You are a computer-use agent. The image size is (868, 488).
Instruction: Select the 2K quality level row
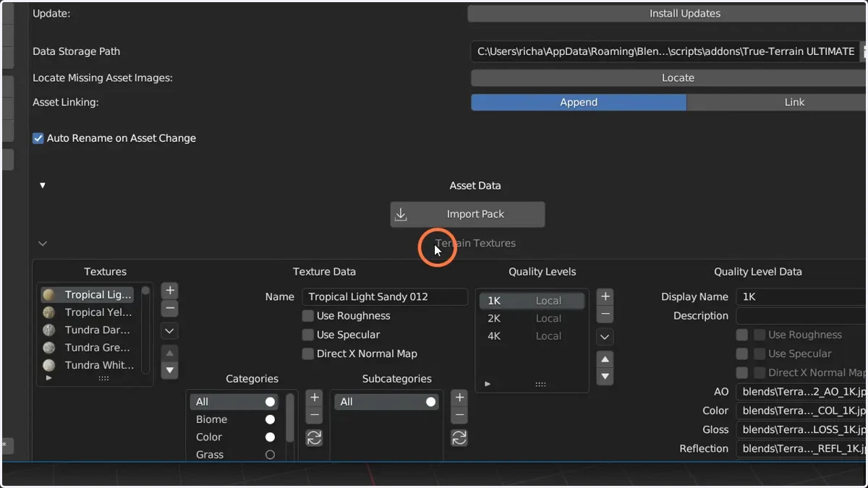point(532,318)
